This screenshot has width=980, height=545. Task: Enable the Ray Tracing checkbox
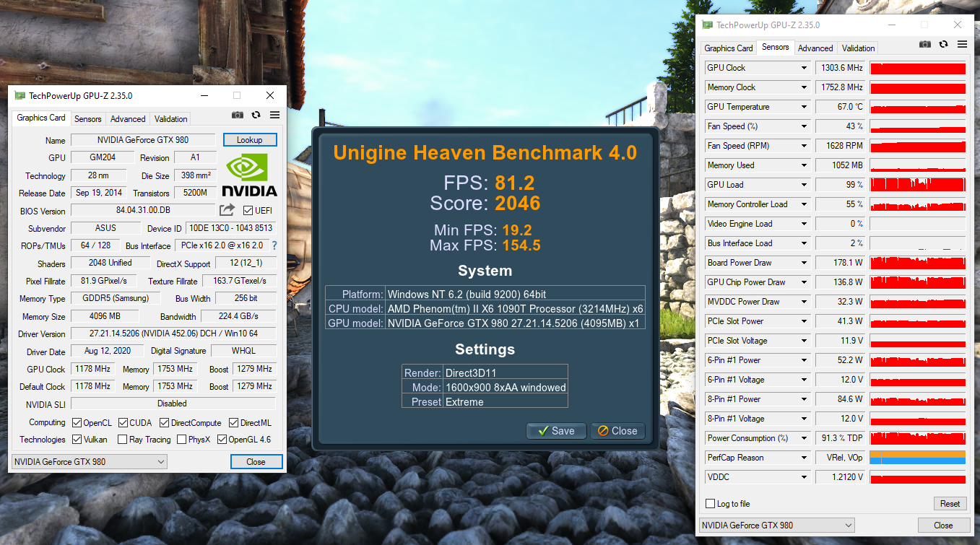(x=123, y=439)
